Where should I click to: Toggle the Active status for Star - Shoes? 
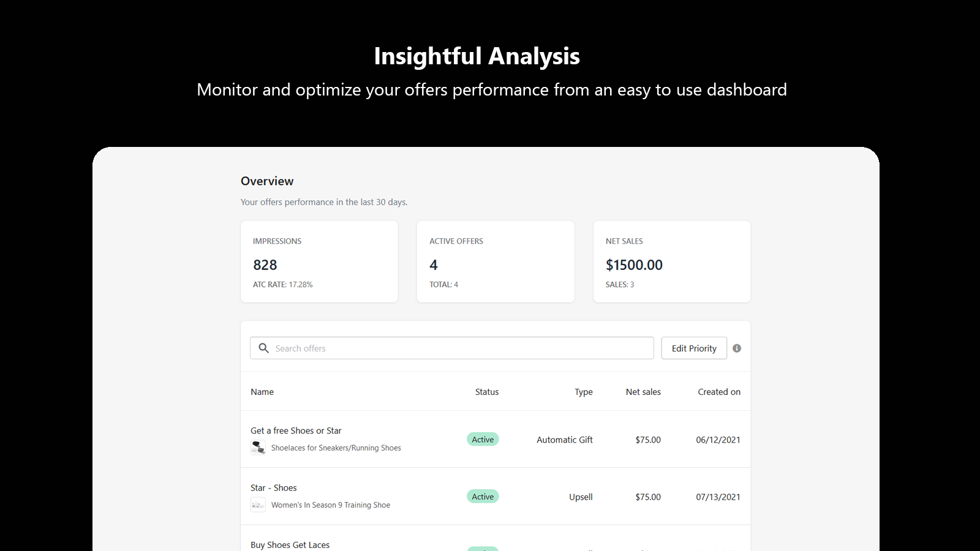click(483, 496)
